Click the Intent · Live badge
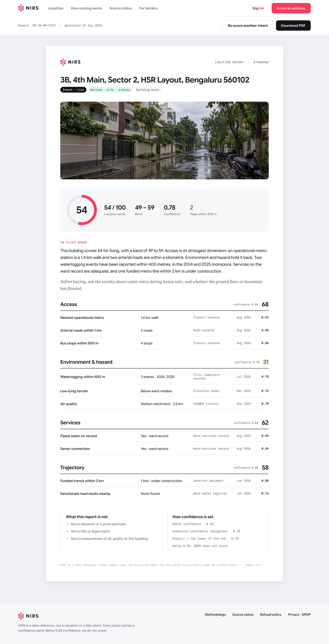Viewport: 329px width, 644px height. [73, 90]
